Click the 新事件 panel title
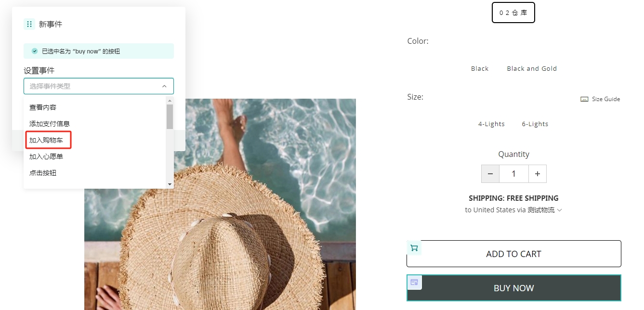 click(x=51, y=24)
